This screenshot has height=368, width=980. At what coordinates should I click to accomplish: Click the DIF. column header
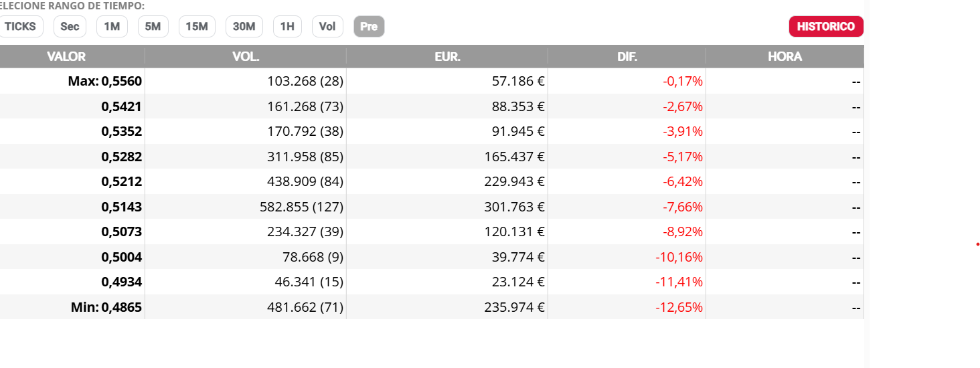click(627, 57)
